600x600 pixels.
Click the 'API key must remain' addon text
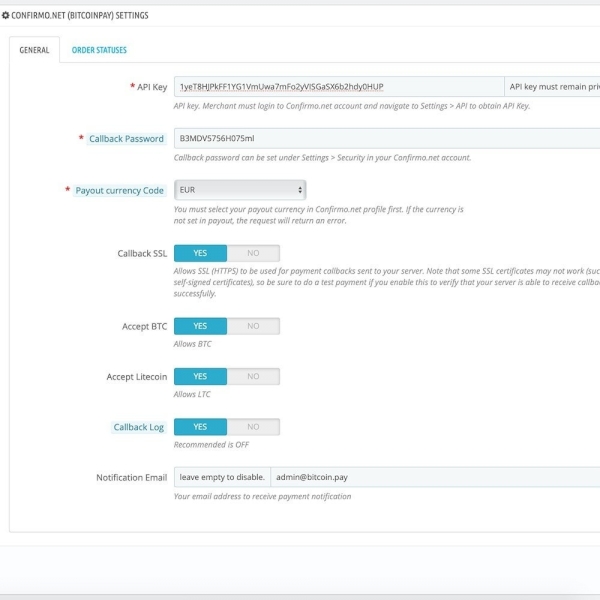tap(552, 86)
